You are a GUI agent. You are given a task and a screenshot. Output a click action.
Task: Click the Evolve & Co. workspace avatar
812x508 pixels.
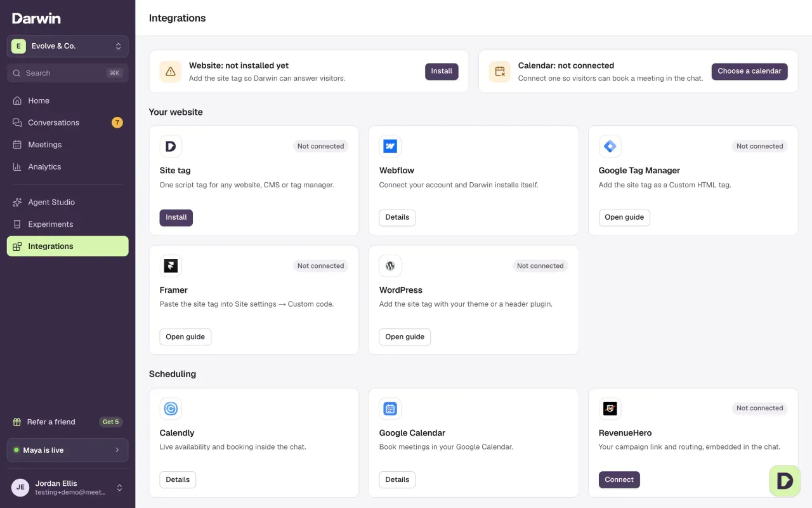18,46
